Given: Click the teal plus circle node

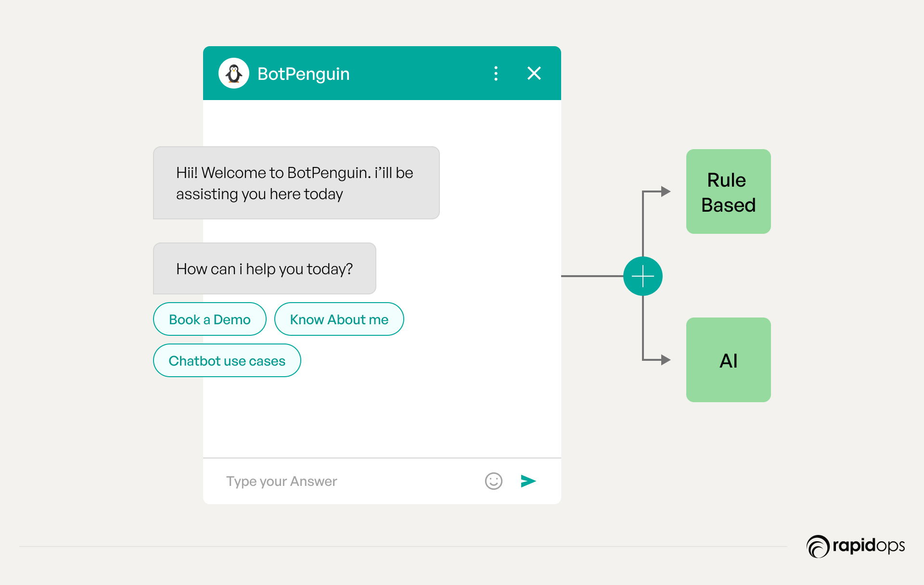Looking at the screenshot, I should [643, 276].
